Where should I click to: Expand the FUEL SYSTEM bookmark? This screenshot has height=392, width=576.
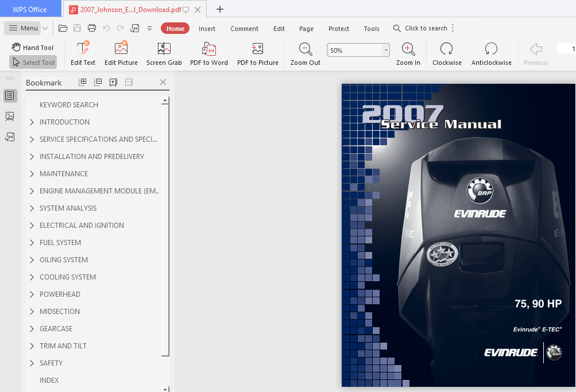click(32, 243)
